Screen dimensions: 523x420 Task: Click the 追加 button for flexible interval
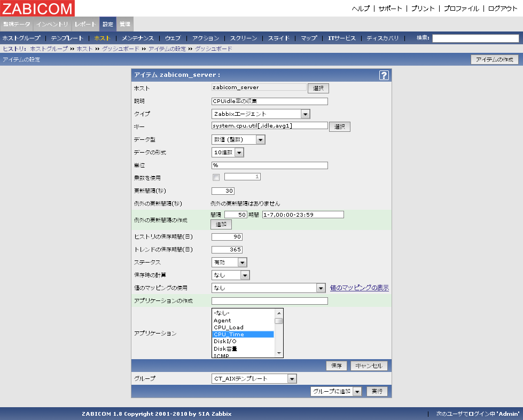[221, 224]
